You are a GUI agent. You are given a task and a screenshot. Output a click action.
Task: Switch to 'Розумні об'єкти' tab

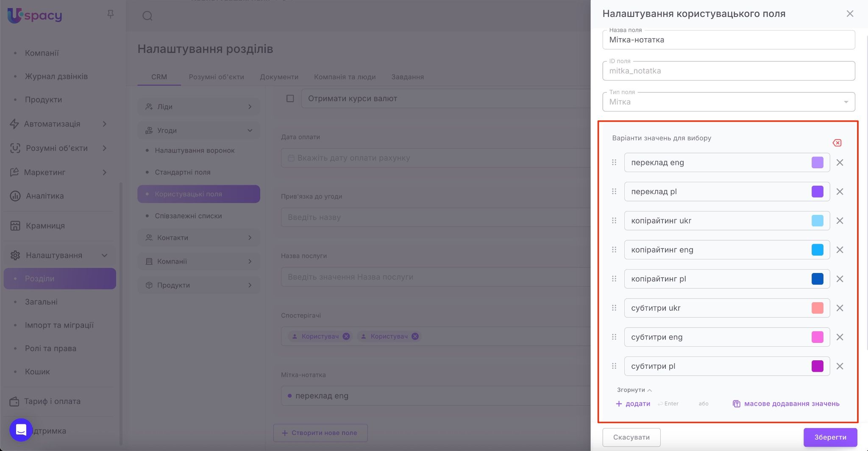tap(216, 77)
